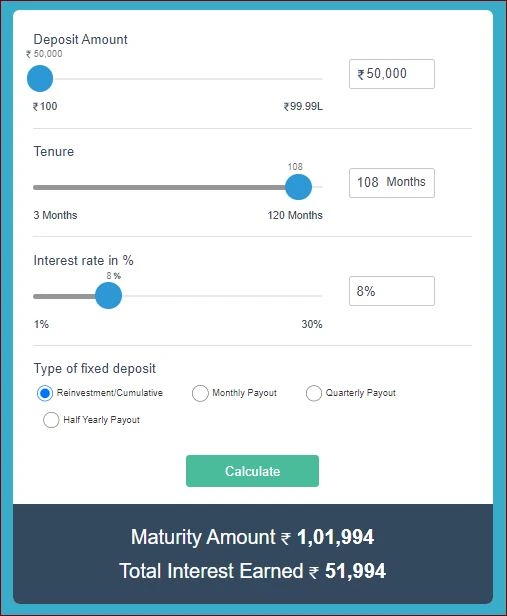
Task: Click right end of Deposit Amount track
Action: [x=320, y=79]
